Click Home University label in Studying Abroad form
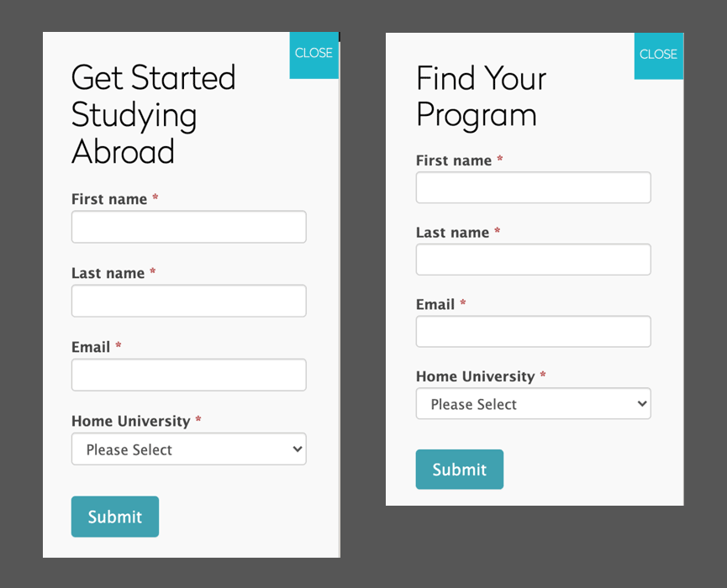The image size is (727, 588). pyautogui.click(x=131, y=421)
